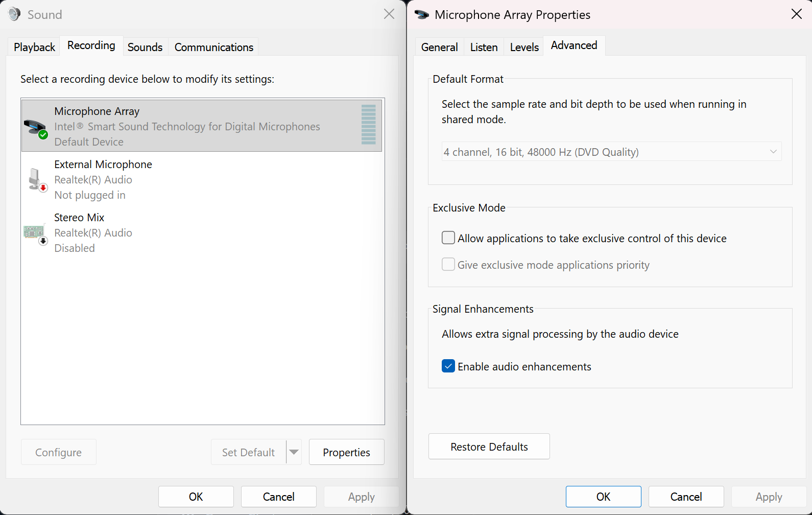Close the Sound dialog window
The height and width of the screenshot is (515, 812).
coord(389,14)
